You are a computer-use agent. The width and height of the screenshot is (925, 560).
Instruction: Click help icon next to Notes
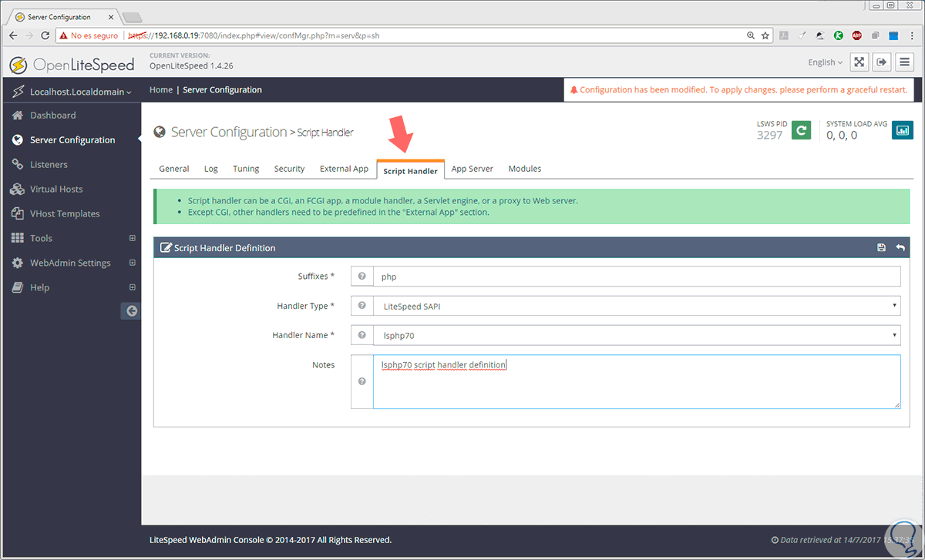coord(362,381)
